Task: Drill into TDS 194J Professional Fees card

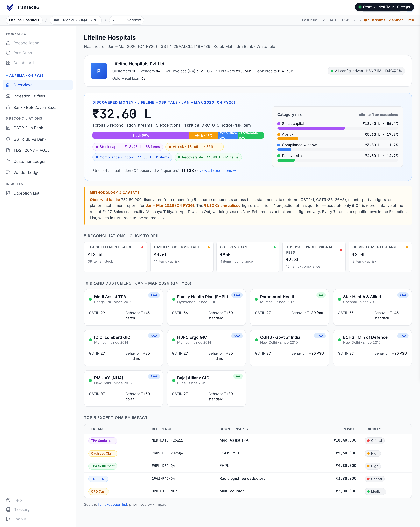Action: pos(314,257)
